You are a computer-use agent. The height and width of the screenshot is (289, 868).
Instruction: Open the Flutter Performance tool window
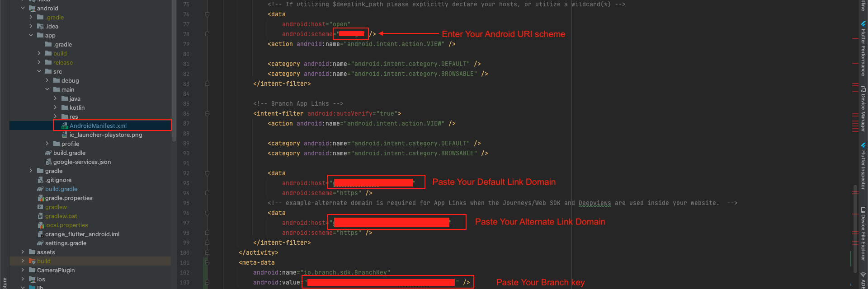[x=863, y=50]
